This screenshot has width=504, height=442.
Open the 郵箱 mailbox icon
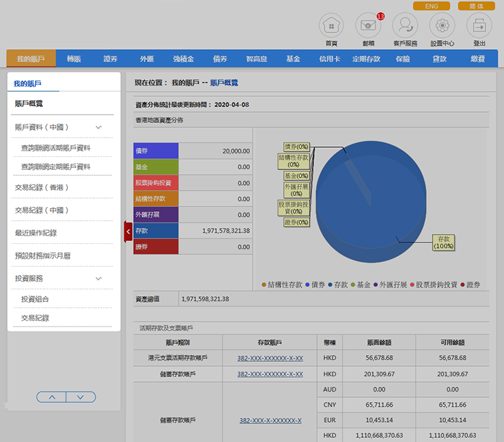(368, 26)
